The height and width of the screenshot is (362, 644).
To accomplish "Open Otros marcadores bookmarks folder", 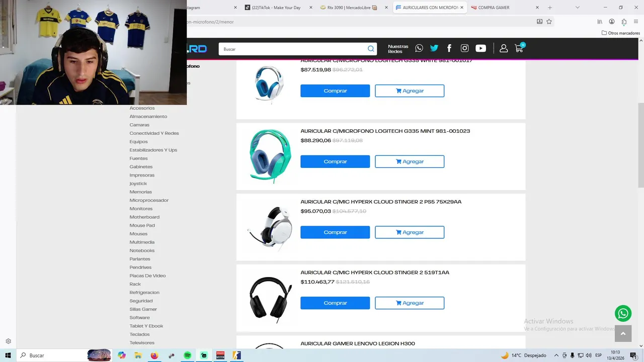I will coord(621,33).
